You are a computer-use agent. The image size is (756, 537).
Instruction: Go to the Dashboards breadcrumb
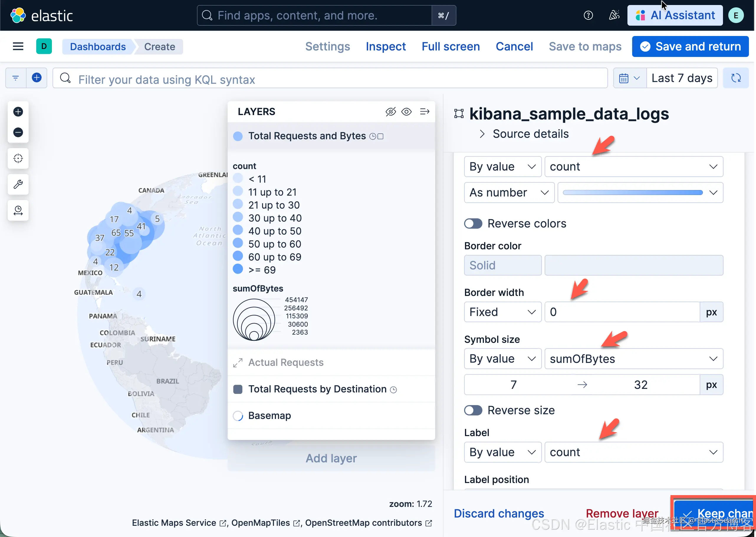click(x=98, y=47)
